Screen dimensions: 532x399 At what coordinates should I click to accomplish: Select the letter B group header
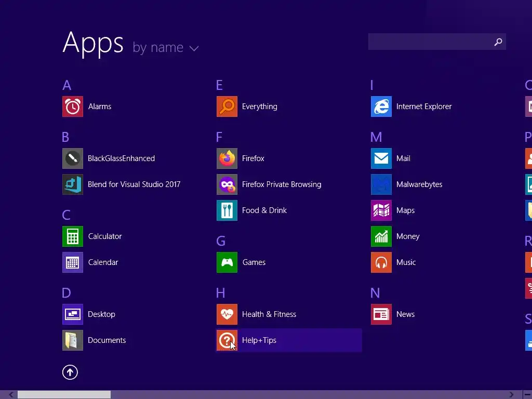click(x=66, y=137)
